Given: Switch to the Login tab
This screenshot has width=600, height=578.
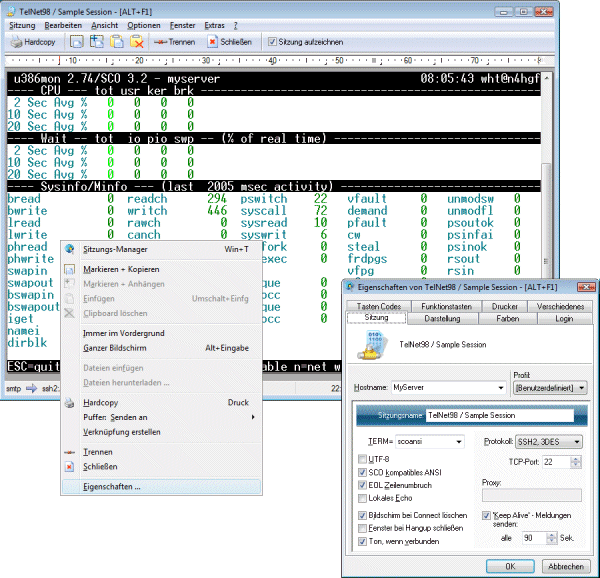Looking at the screenshot, I should point(564,319).
